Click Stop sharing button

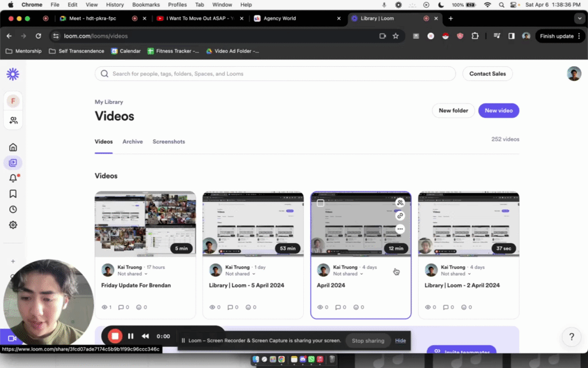tap(368, 340)
